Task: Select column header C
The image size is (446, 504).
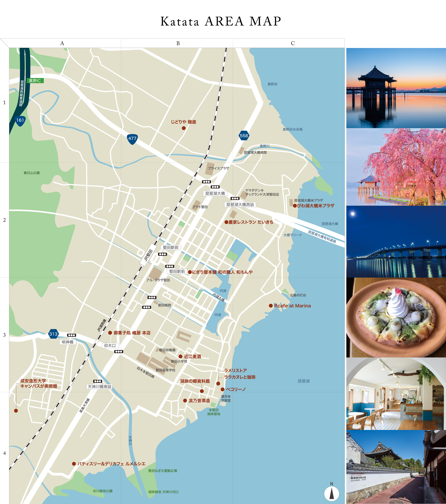Action: point(293,43)
